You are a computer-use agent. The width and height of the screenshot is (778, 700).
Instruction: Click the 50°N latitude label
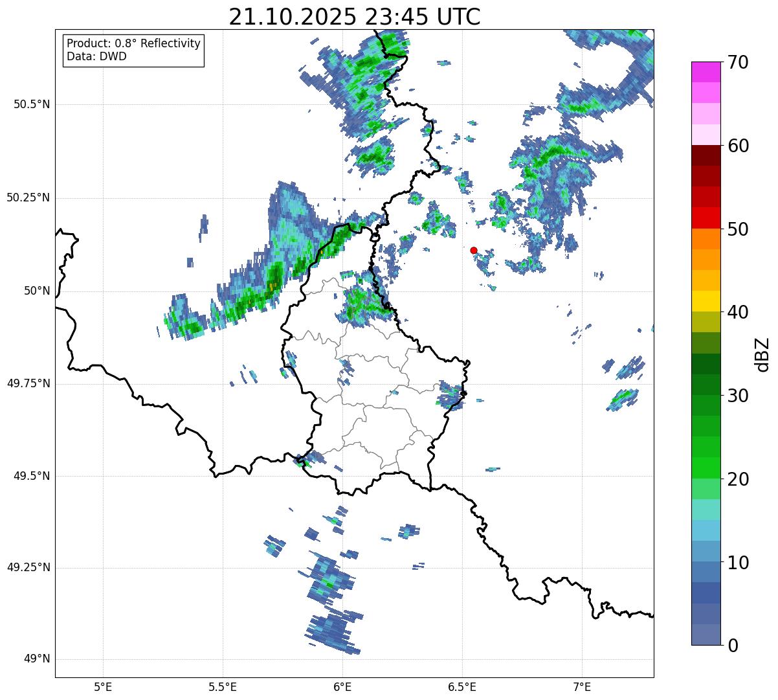click(x=37, y=291)
